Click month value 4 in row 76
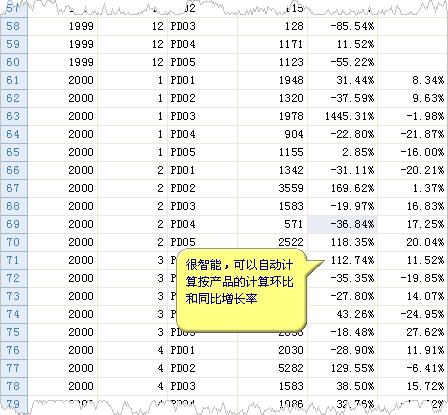The image size is (448, 415). [x=132, y=350]
